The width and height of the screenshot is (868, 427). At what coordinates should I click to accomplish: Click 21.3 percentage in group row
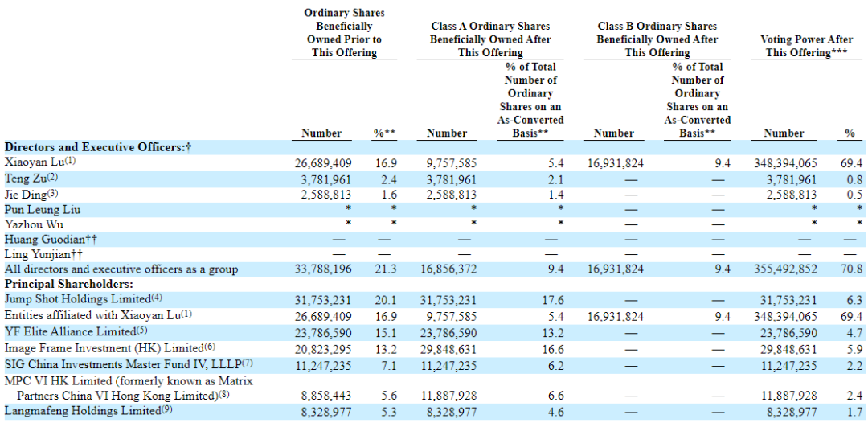[x=387, y=269]
